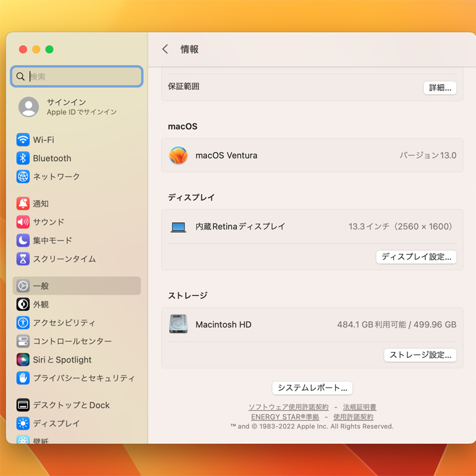Open Wi-Fi settings icon in sidebar

23,140
